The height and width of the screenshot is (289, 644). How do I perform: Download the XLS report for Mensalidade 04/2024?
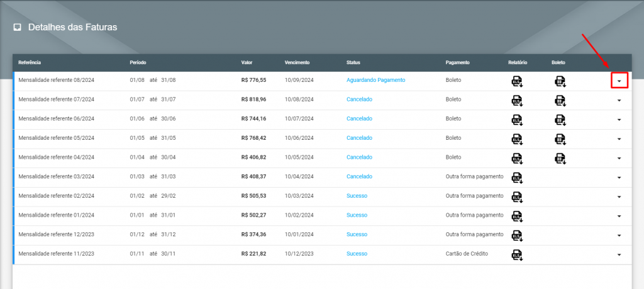click(x=517, y=158)
